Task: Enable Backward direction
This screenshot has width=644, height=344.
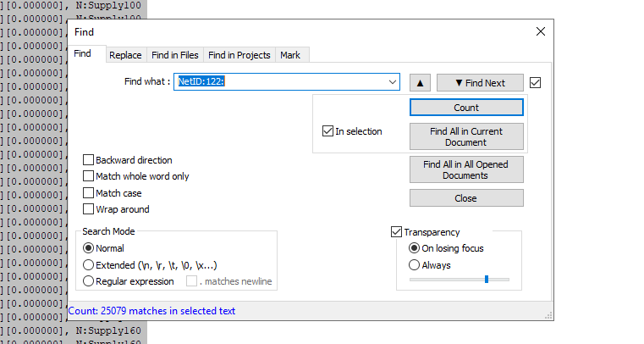Action: (x=88, y=160)
